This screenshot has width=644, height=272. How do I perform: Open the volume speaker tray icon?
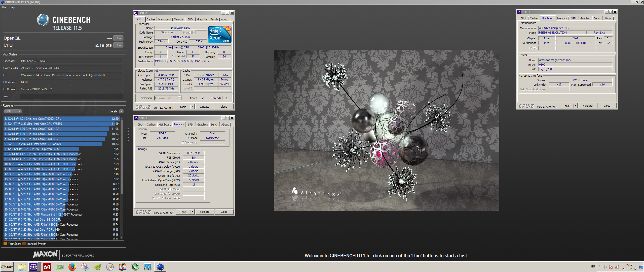[604, 267]
